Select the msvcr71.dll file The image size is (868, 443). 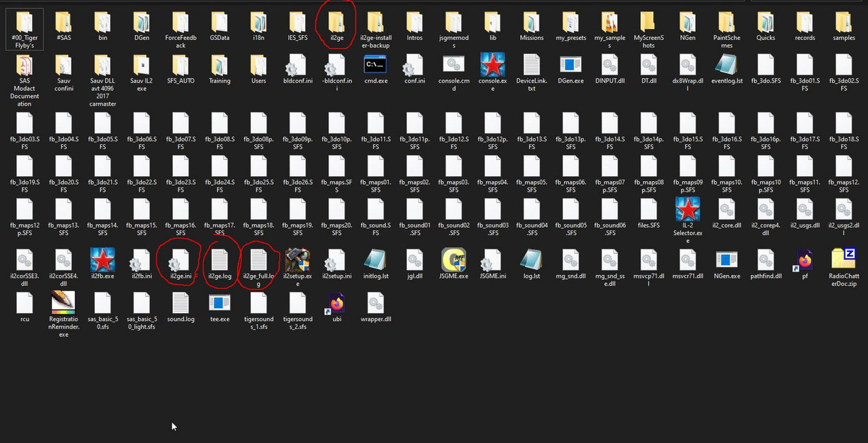pyautogui.click(x=688, y=264)
